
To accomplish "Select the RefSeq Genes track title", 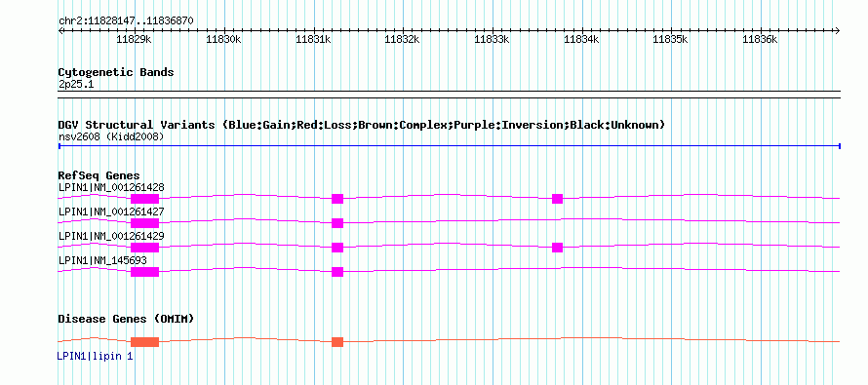I will [99, 175].
